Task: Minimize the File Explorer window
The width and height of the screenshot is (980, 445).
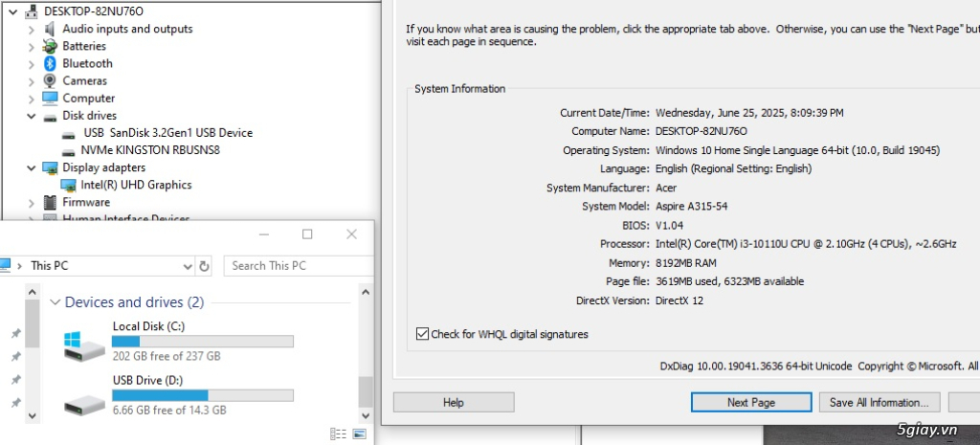Action: pos(264,234)
